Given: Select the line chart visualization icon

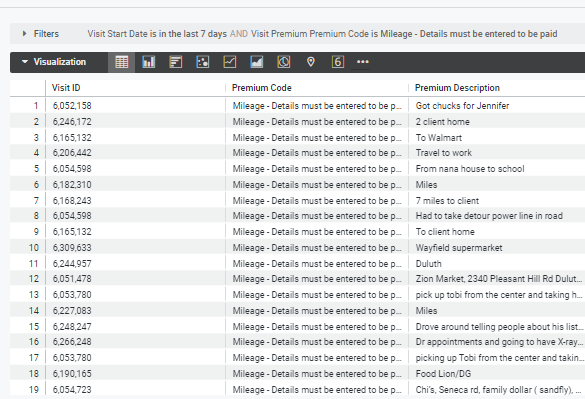Looking at the screenshot, I should coord(229,62).
